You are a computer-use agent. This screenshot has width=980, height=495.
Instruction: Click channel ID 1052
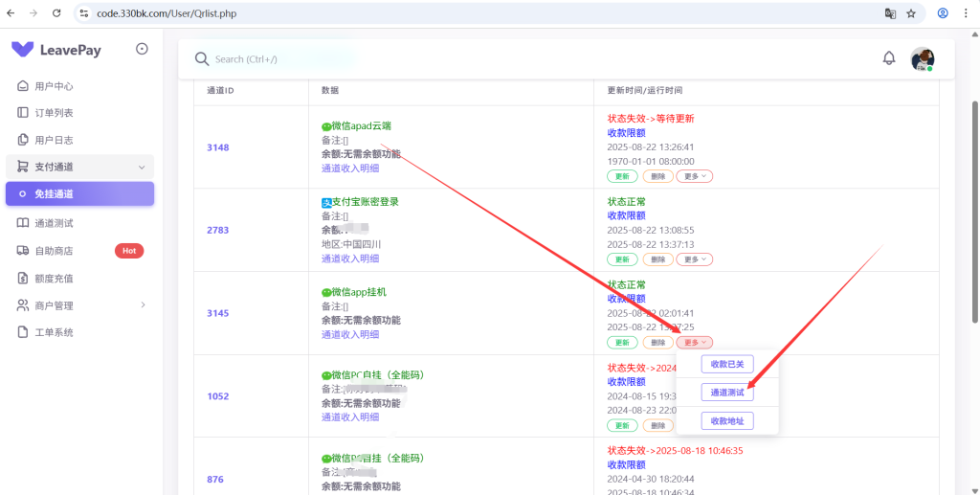(218, 396)
